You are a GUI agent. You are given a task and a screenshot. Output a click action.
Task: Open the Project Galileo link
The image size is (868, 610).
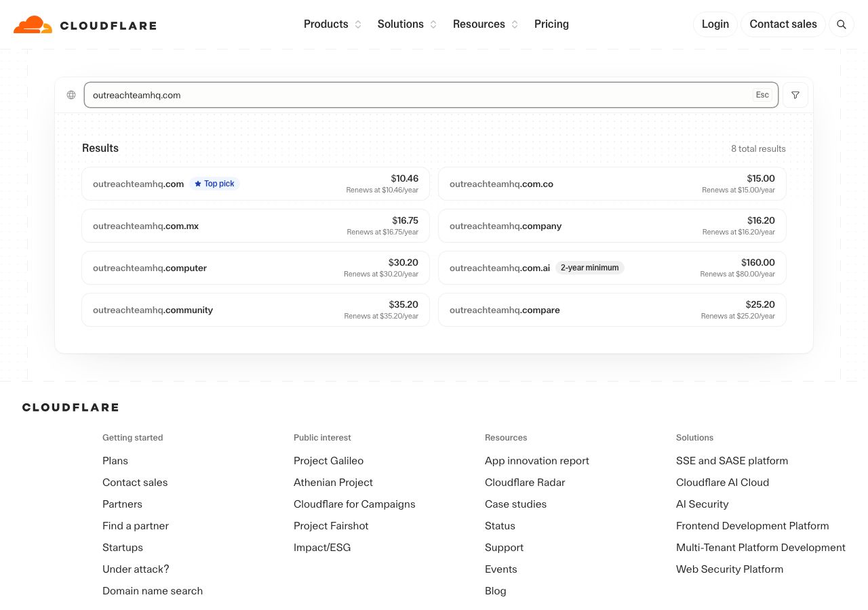point(328,461)
